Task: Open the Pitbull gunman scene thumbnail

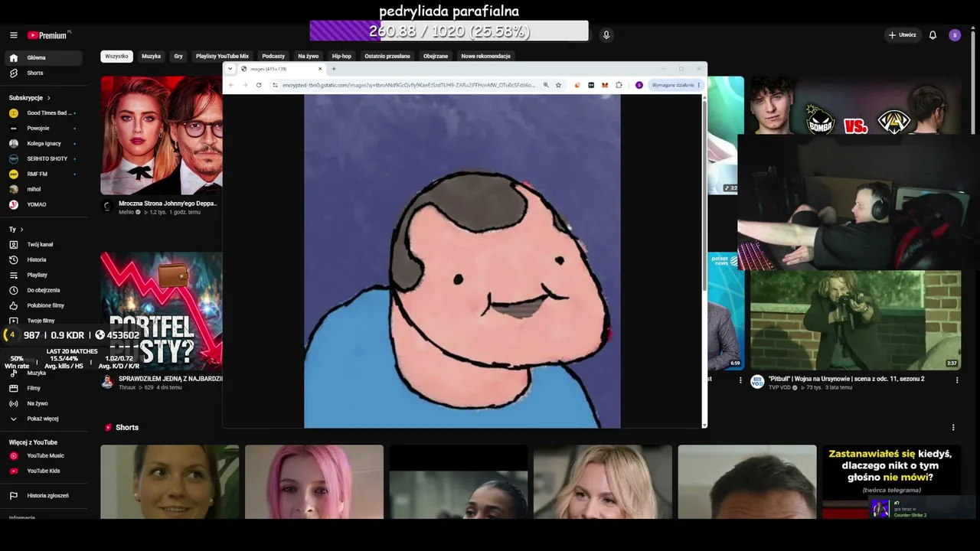Action: click(855, 320)
